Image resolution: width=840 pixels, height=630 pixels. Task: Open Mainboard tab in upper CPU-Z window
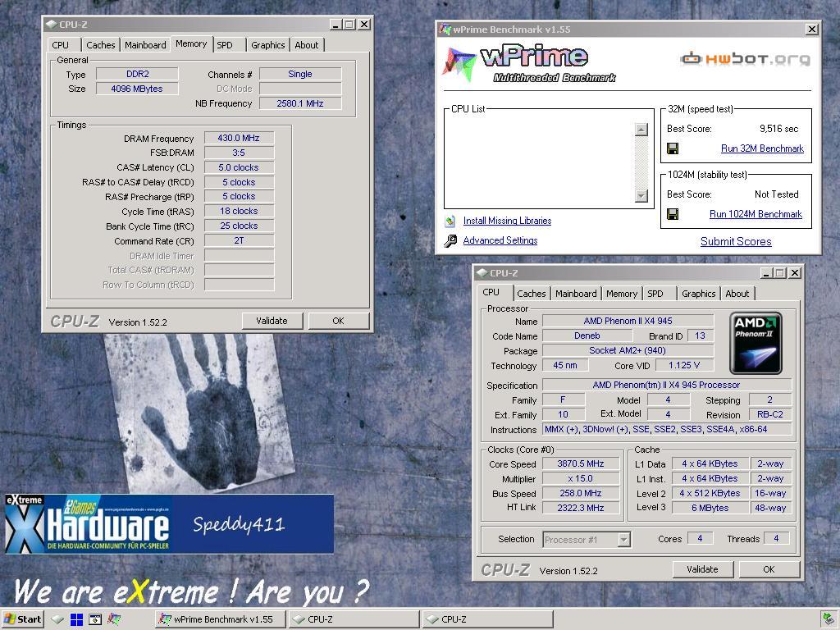(145, 45)
